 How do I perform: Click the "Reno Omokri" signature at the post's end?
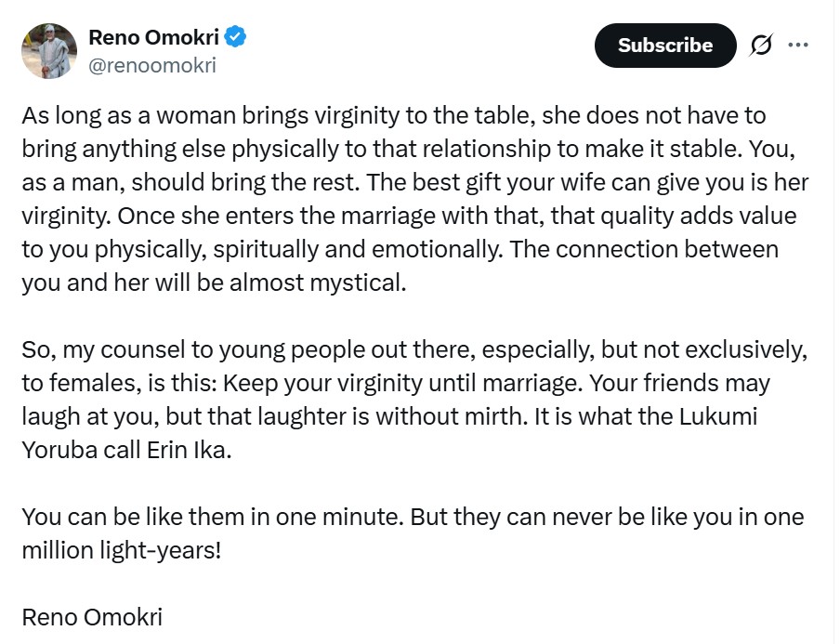click(x=92, y=617)
